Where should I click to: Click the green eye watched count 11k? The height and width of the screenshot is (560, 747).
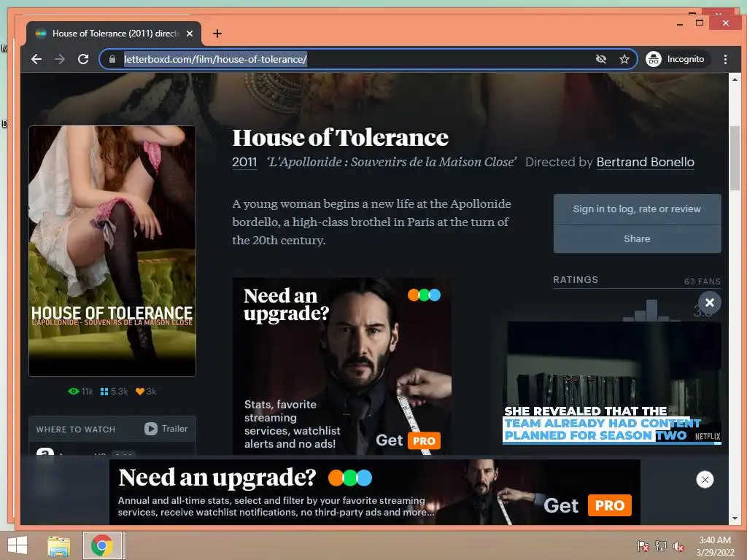80,392
